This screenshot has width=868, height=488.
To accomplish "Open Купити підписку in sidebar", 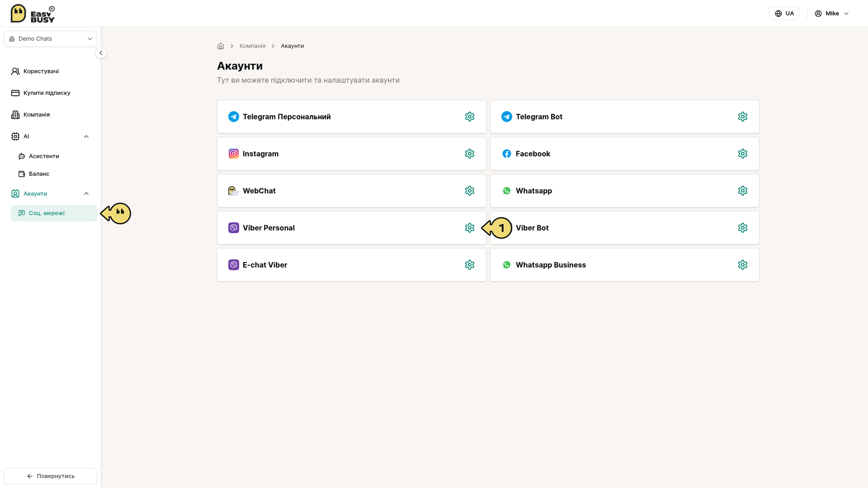I will pyautogui.click(x=51, y=93).
